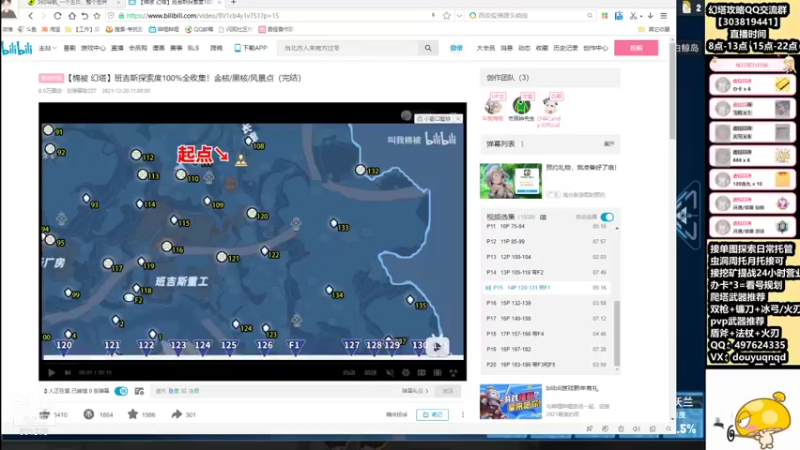Open the browser home page icon
The height and width of the screenshot is (450, 800).
(72, 16)
